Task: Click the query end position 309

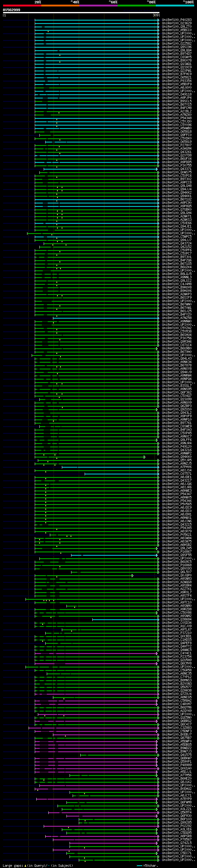Action: pos(155,15)
